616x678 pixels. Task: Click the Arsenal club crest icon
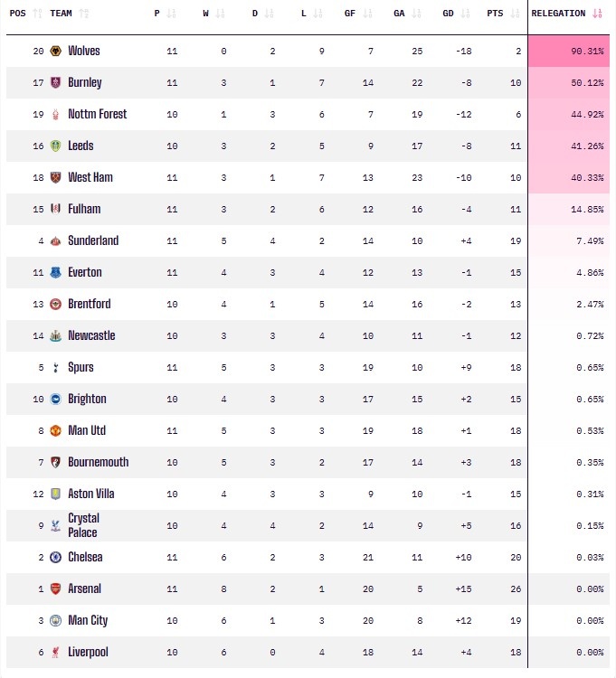click(x=56, y=589)
